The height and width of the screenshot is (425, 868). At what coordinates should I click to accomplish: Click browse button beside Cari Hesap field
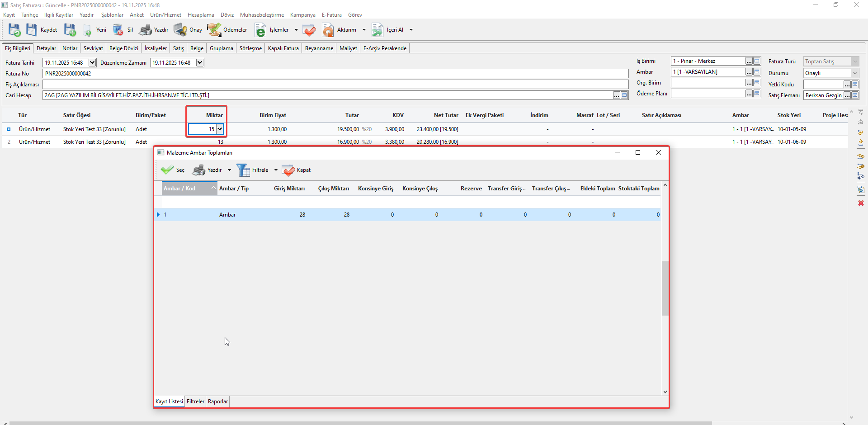pyautogui.click(x=616, y=95)
